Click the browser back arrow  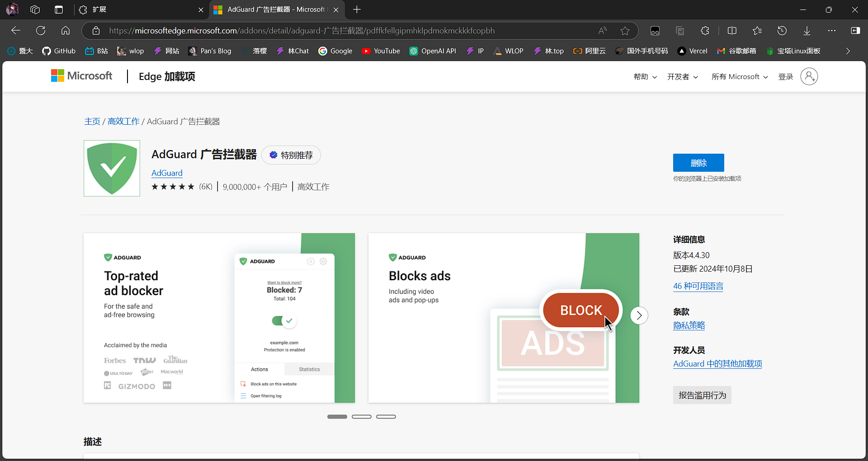[16, 31]
